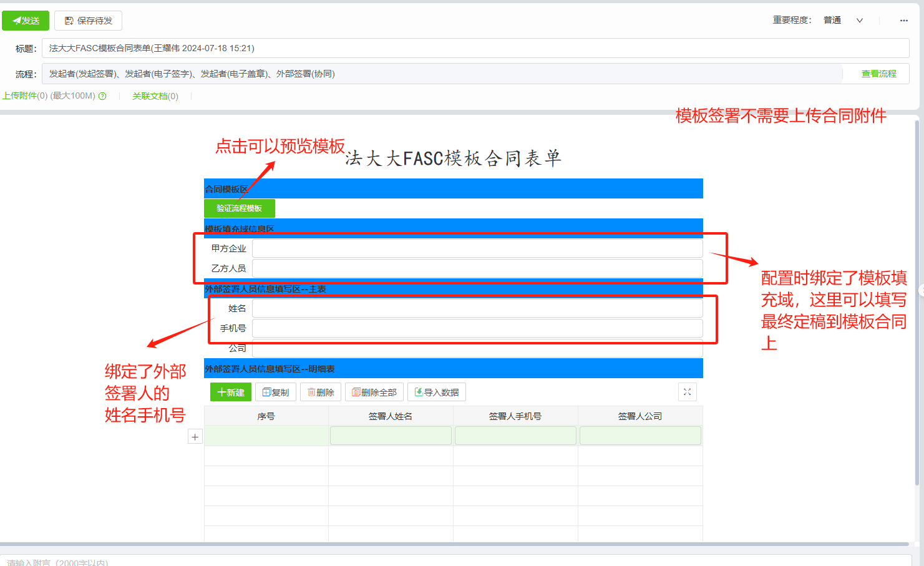Click the 复制 copy button

point(276,392)
